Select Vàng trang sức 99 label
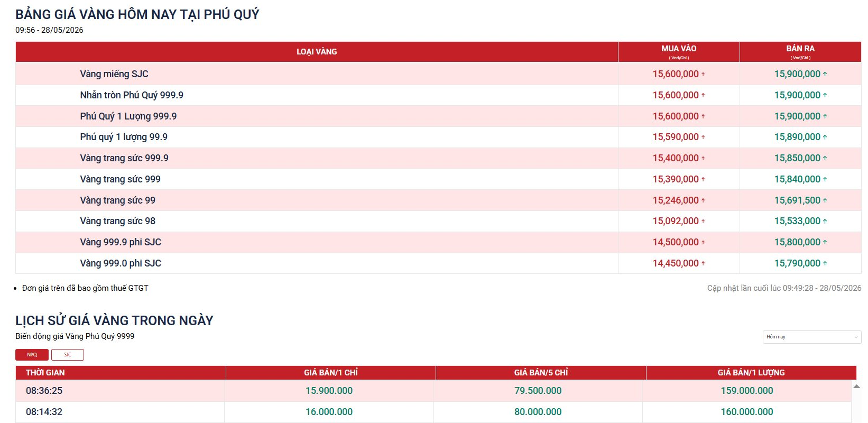 (x=117, y=200)
